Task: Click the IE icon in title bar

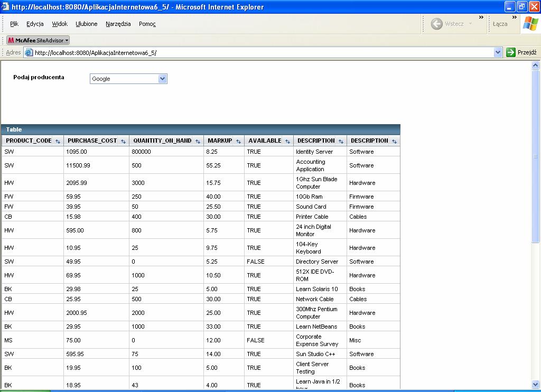Action: [5, 6]
